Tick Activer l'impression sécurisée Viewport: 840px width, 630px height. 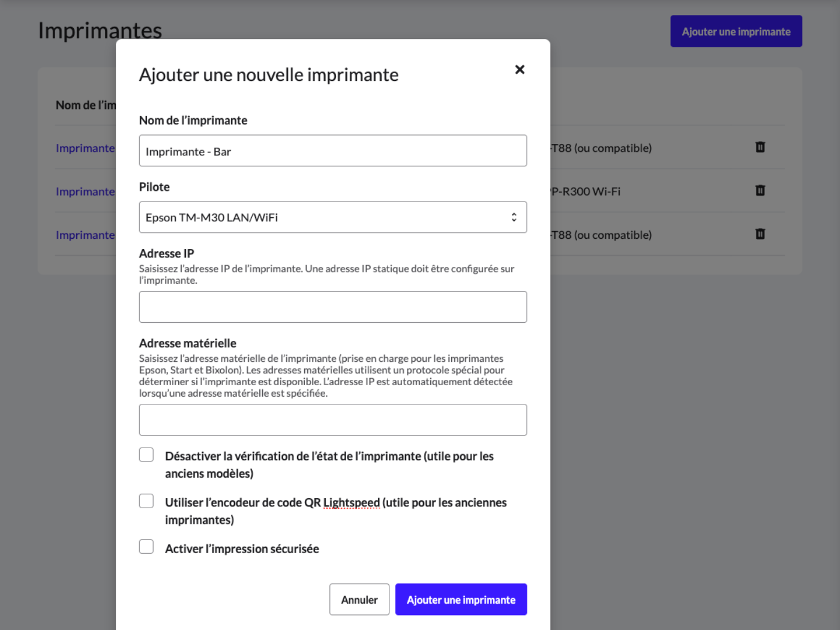[146, 547]
